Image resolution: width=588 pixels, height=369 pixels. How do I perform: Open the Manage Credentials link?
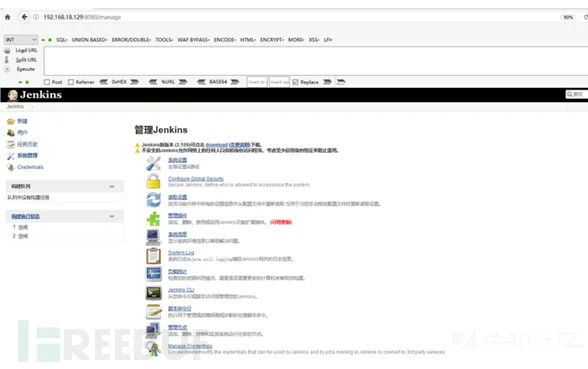pyautogui.click(x=190, y=346)
